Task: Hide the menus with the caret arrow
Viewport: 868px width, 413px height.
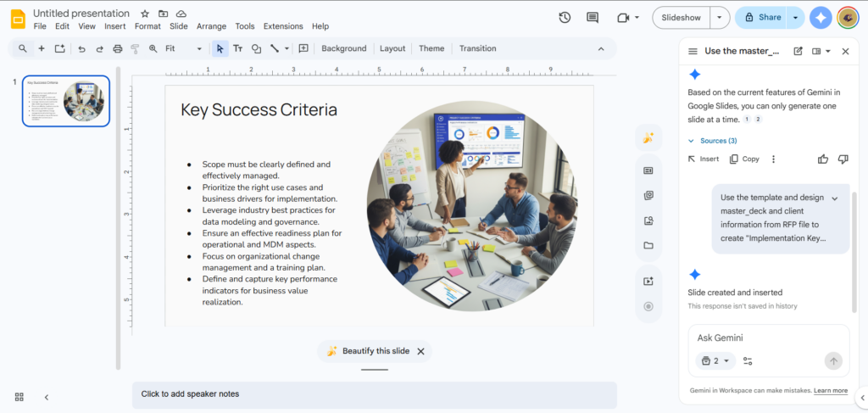Action: coord(602,48)
